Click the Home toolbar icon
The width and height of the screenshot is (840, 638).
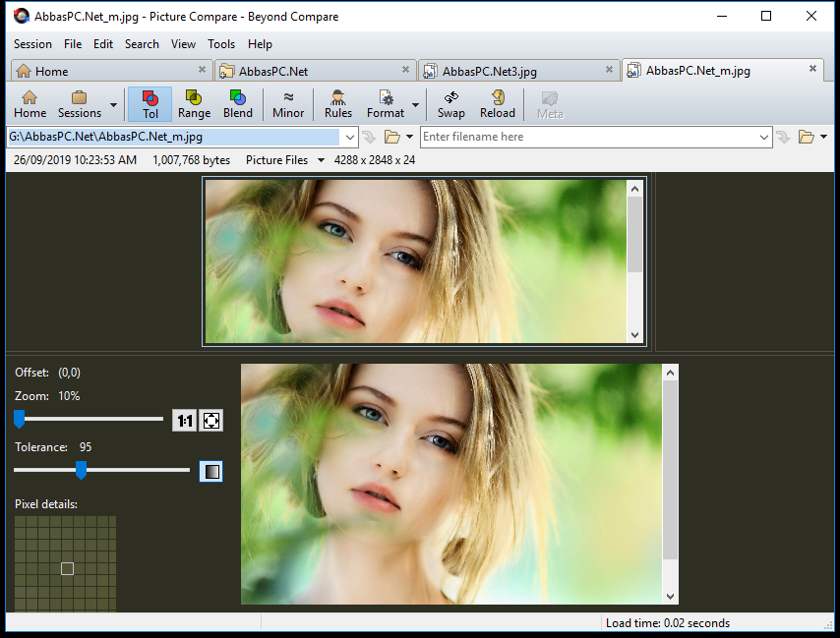[30, 104]
